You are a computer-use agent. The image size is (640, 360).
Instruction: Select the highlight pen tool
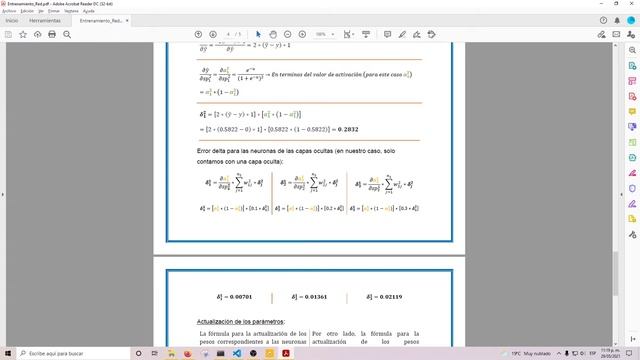(402, 34)
